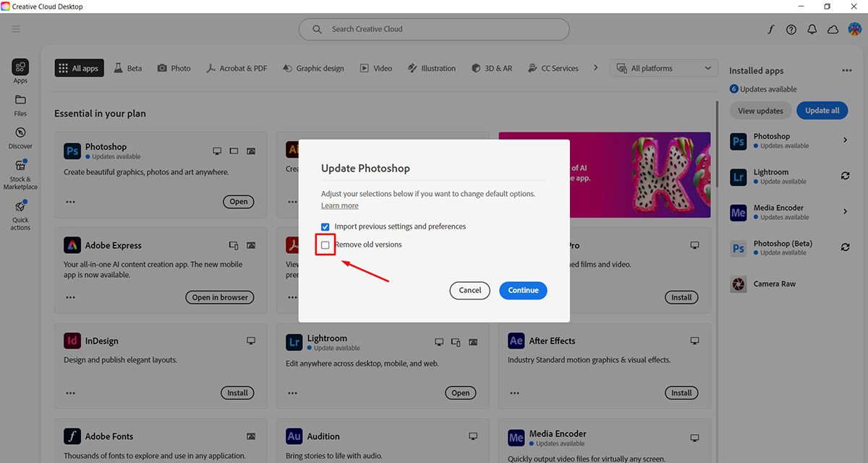Open more options on the Adobe Express card
Image resolution: width=868 pixels, height=463 pixels.
click(x=70, y=297)
